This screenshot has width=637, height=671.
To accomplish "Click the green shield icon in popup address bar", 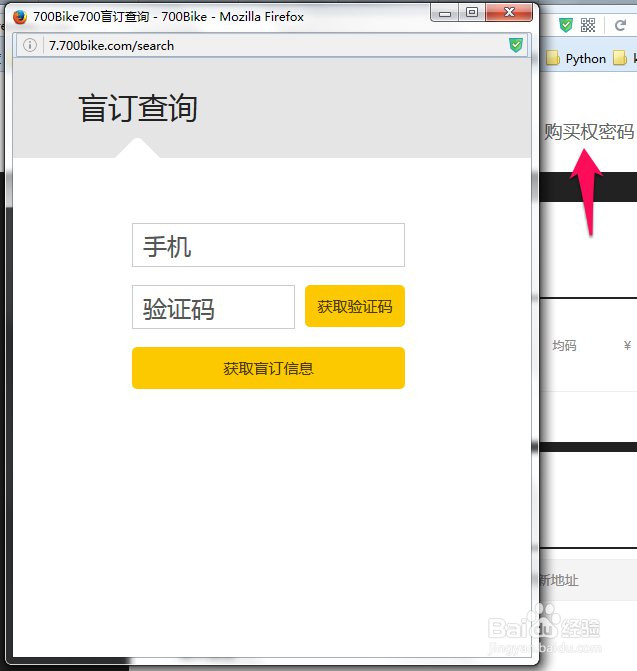I will click(x=516, y=45).
